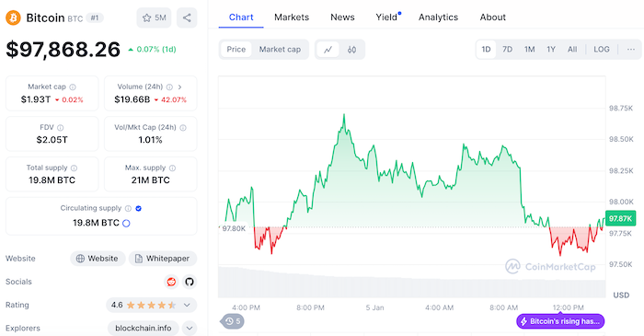This screenshot has width=644, height=336.
Task: Click the Market cap info icon
Action: pyautogui.click(x=73, y=87)
